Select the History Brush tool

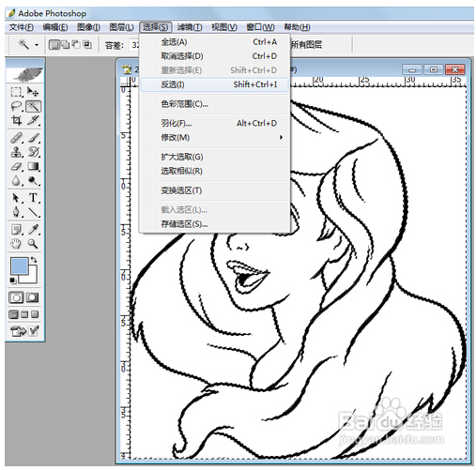[x=33, y=152]
